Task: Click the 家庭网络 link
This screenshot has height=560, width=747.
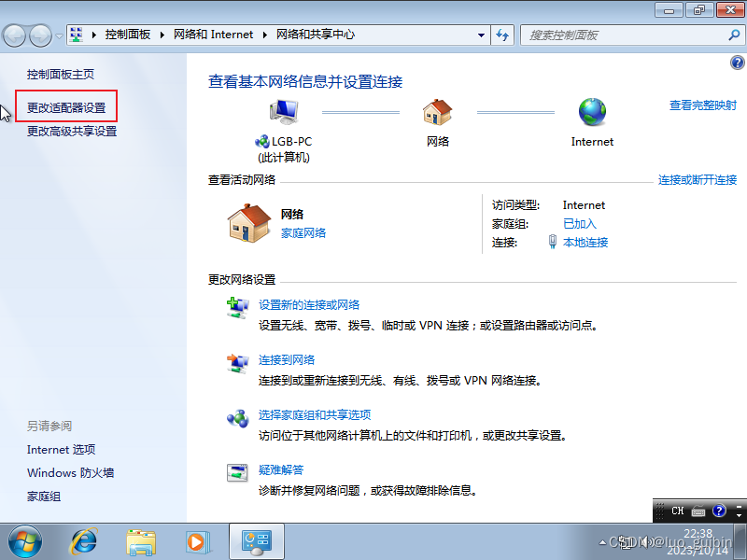Action: click(303, 232)
